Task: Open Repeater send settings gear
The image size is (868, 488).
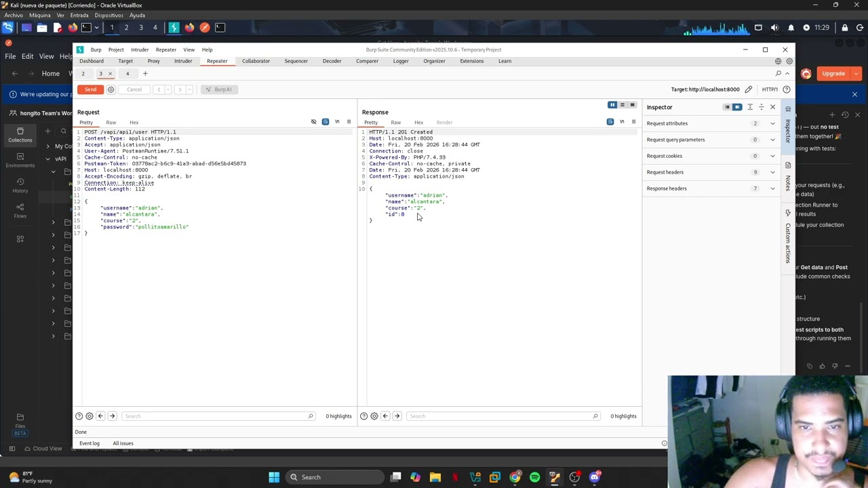Action: [x=111, y=89]
